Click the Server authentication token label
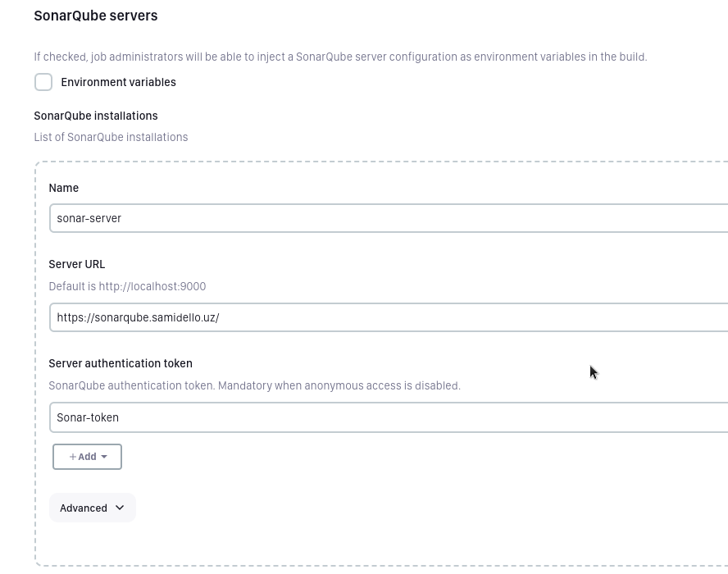Image resolution: width=728 pixels, height=574 pixels. coord(121,363)
